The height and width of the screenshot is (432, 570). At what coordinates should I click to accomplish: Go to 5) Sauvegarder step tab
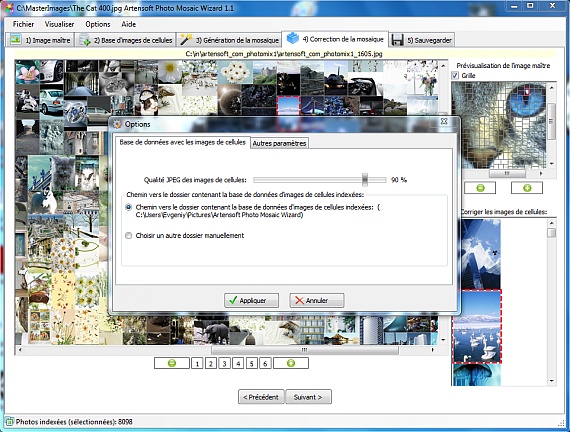pos(422,40)
